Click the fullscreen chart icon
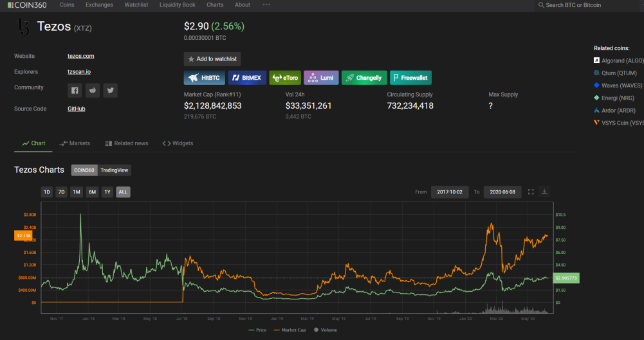 point(531,192)
